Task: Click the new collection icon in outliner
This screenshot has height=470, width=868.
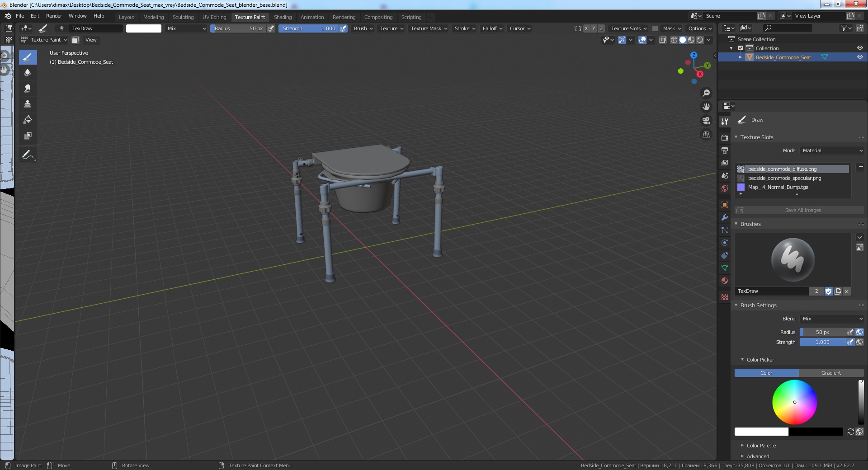Action: pos(860,28)
